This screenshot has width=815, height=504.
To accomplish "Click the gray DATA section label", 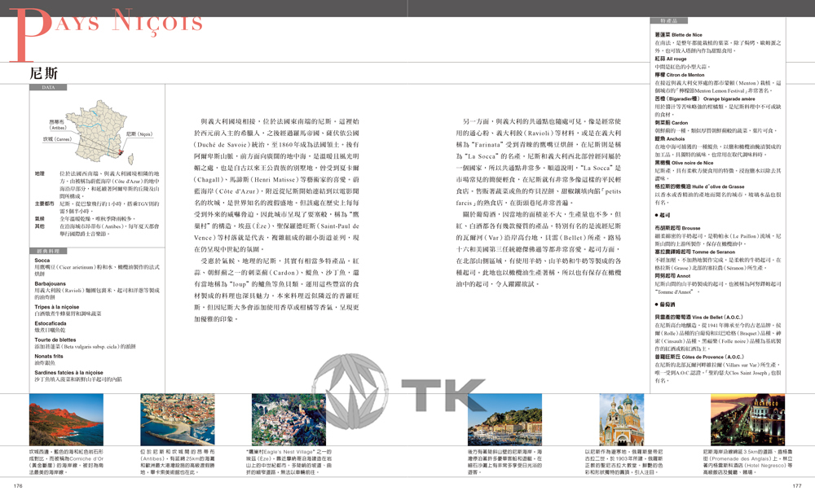I will pyautogui.click(x=48, y=87).
